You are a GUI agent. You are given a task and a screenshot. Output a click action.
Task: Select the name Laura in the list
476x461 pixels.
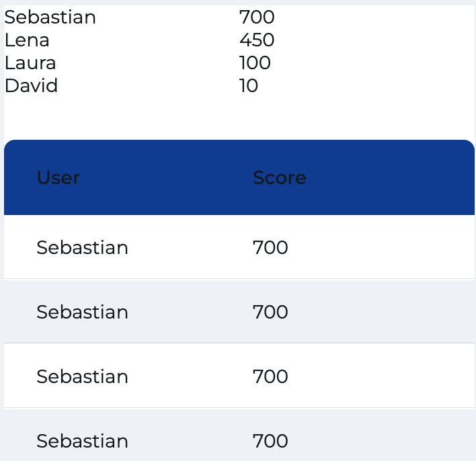tap(30, 63)
